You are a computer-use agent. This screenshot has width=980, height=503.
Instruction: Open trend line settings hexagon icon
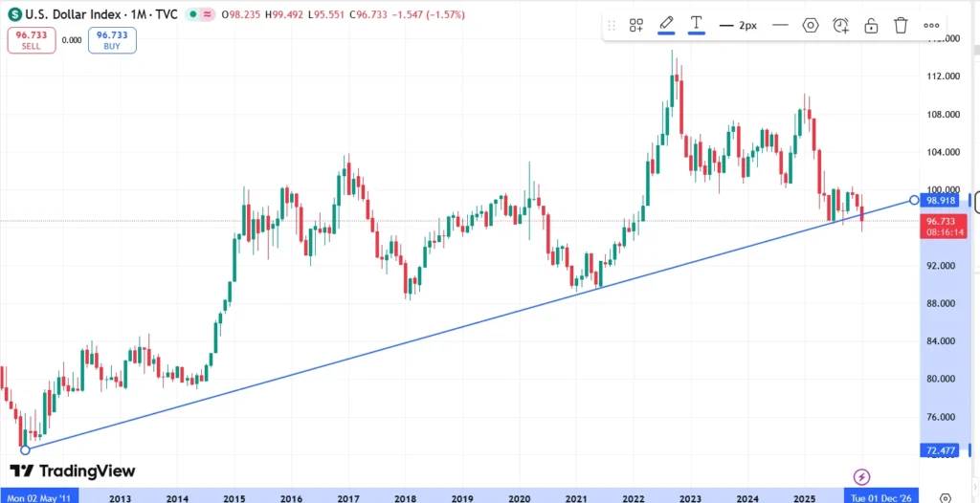coord(811,26)
